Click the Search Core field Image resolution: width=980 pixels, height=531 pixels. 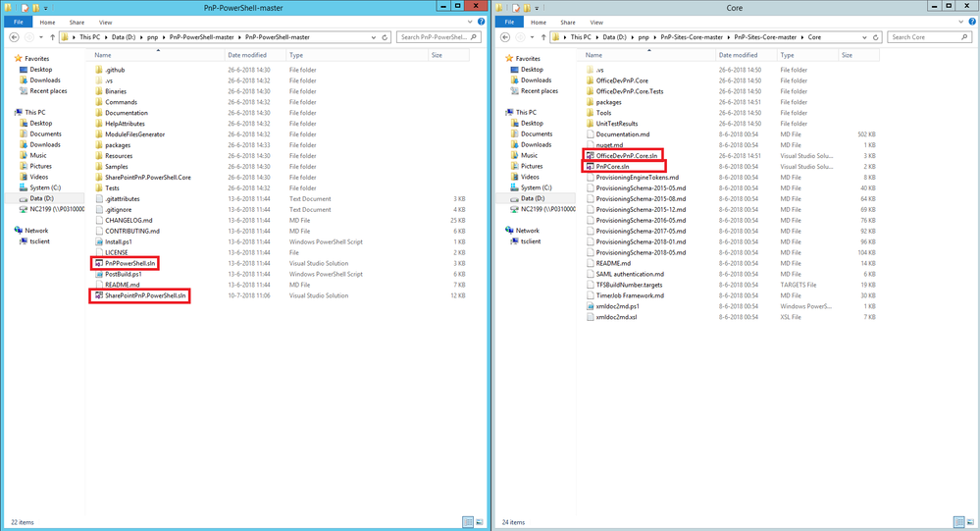point(929,37)
